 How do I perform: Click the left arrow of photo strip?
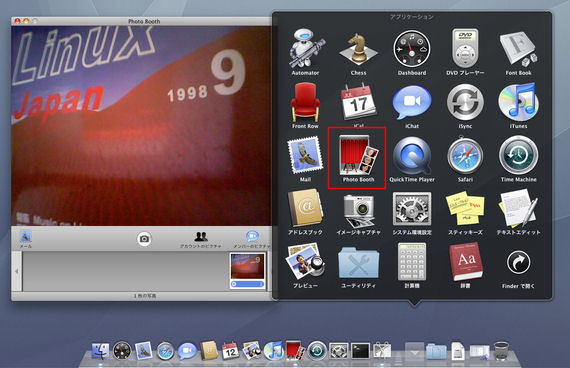pos(16,271)
